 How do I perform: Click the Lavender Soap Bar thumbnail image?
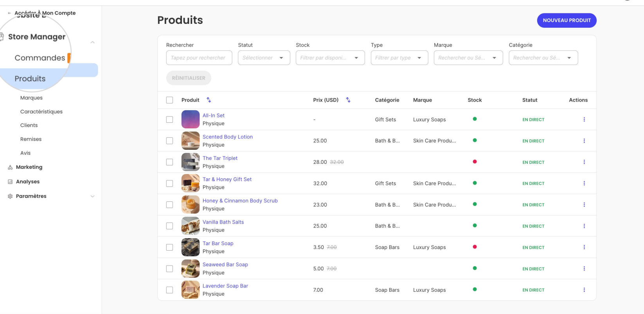pos(191,290)
